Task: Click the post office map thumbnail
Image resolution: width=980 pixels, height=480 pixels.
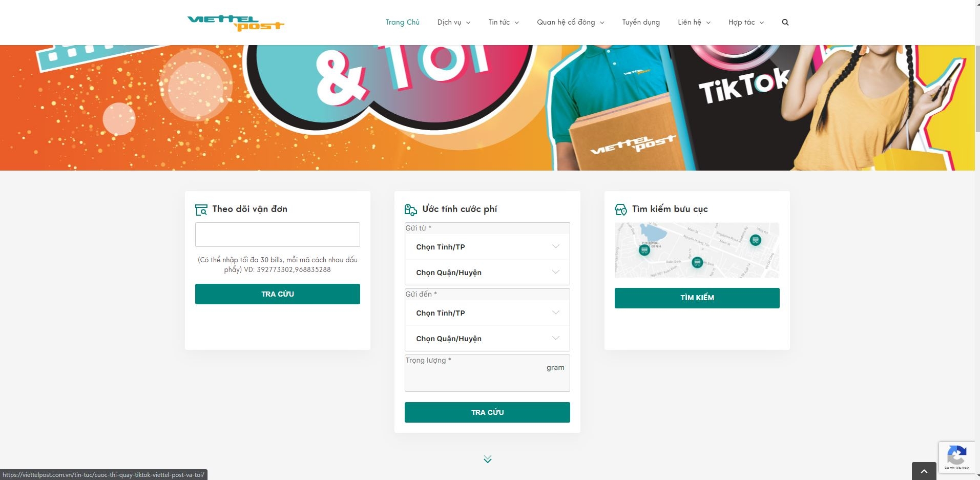Action: (697, 250)
